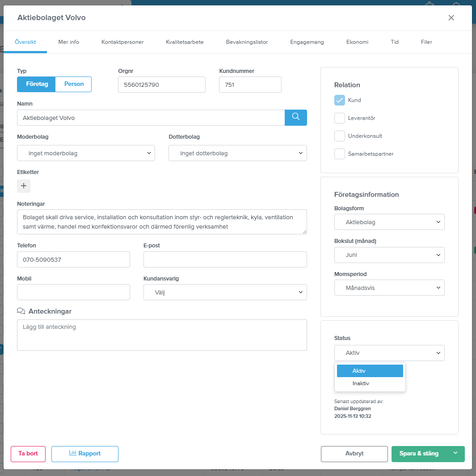Tick the Underkonsult checkbox

(340, 136)
